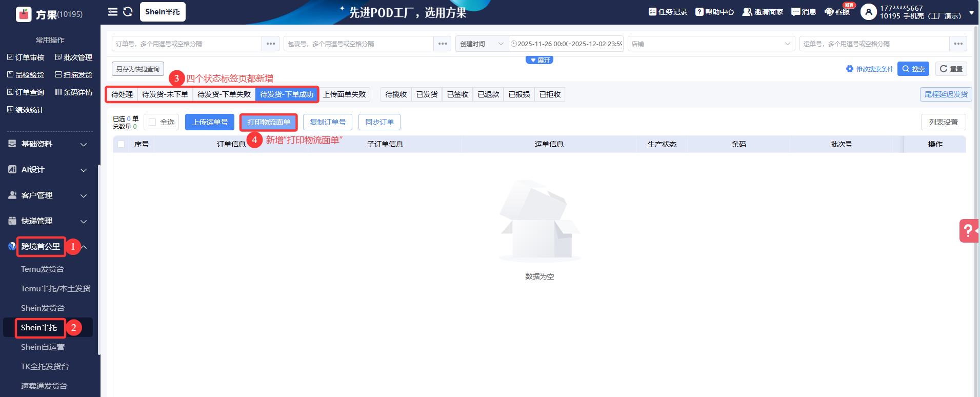This screenshot has height=397, width=980.
Task: Open 品检验货 shortcut
Action: coord(26,75)
